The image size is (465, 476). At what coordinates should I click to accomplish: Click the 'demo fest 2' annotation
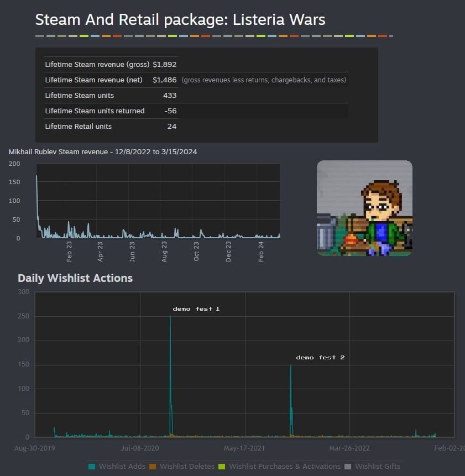point(320,357)
